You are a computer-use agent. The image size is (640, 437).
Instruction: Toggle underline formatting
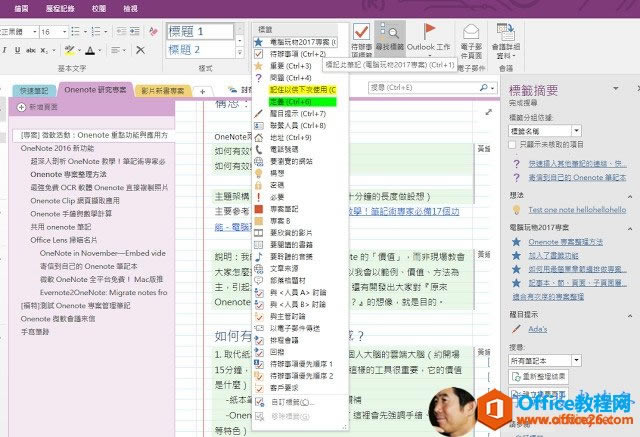(17, 50)
